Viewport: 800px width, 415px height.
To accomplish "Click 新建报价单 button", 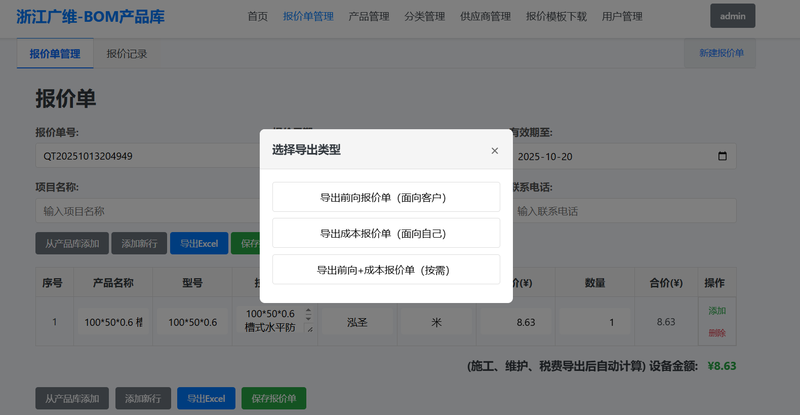I will pyautogui.click(x=721, y=53).
